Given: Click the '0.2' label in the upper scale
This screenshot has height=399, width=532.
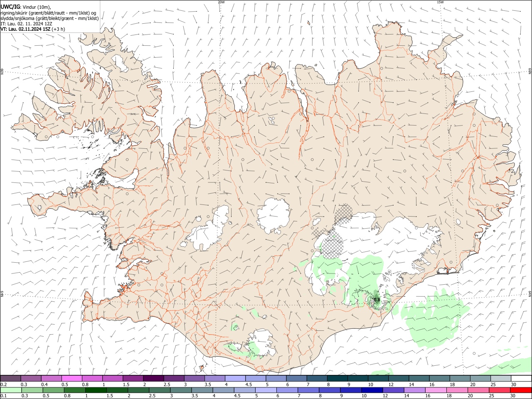Looking at the screenshot, I should coord(3,384).
